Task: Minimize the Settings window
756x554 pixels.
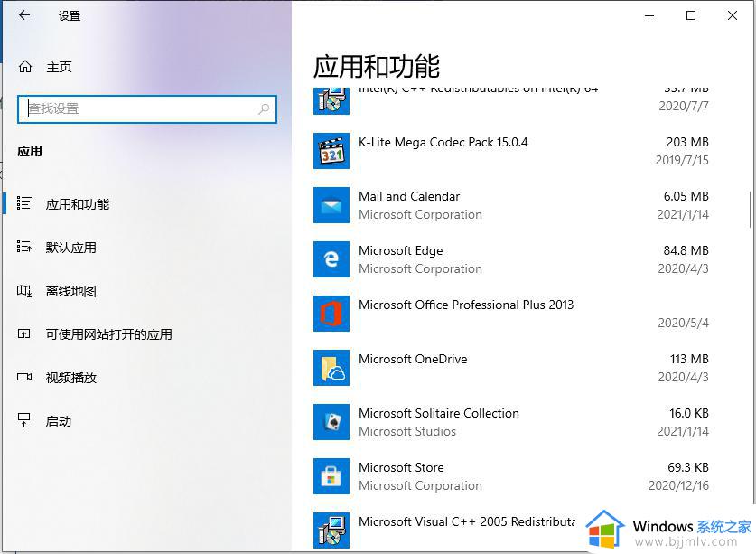Action: (649, 15)
